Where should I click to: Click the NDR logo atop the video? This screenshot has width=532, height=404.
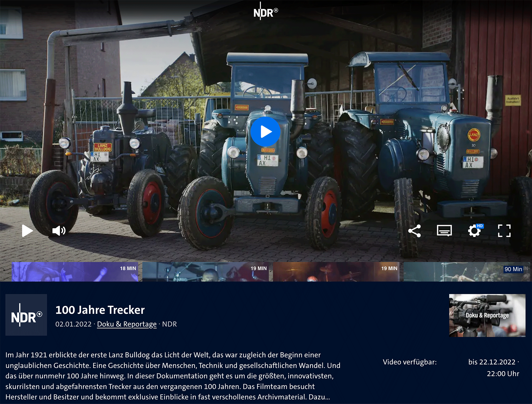[x=266, y=12]
